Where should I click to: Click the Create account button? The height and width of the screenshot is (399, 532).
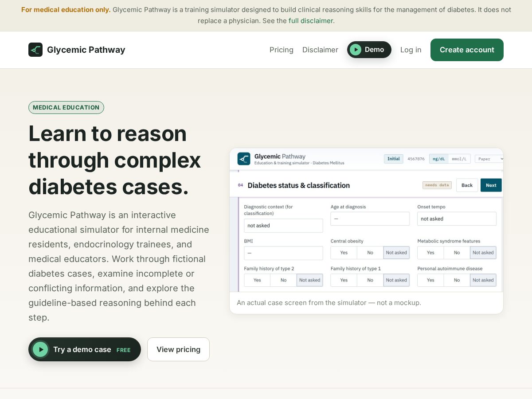click(x=467, y=50)
